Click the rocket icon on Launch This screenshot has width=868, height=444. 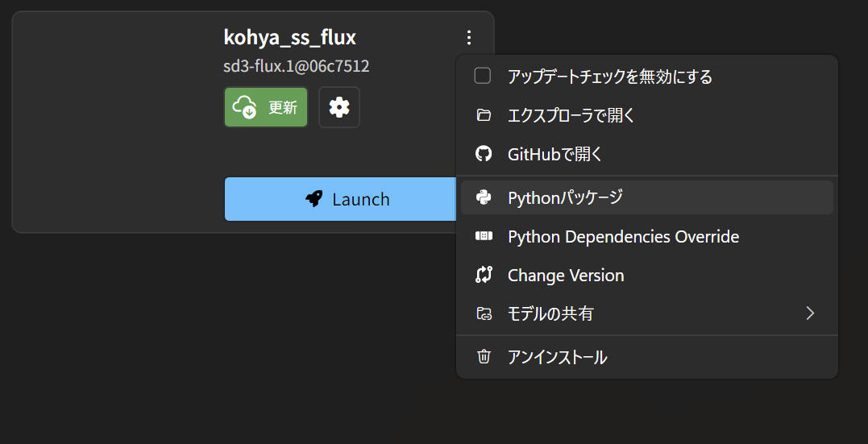(314, 199)
